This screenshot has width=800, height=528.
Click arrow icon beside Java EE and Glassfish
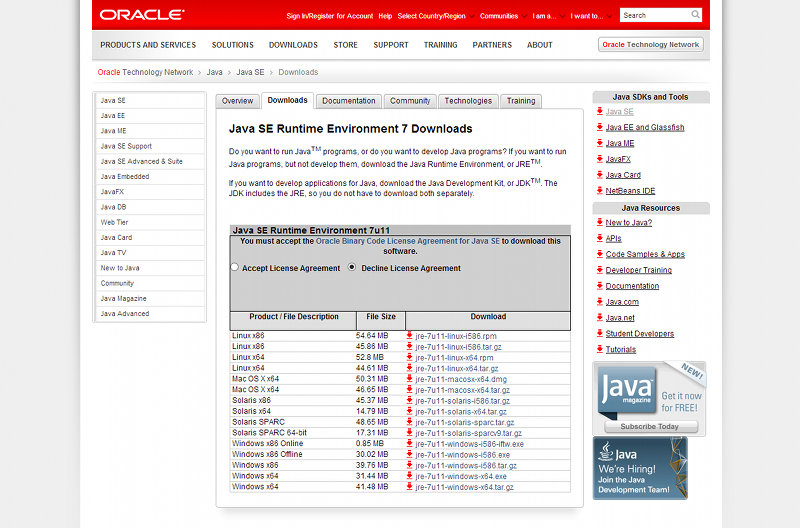coord(599,127)
